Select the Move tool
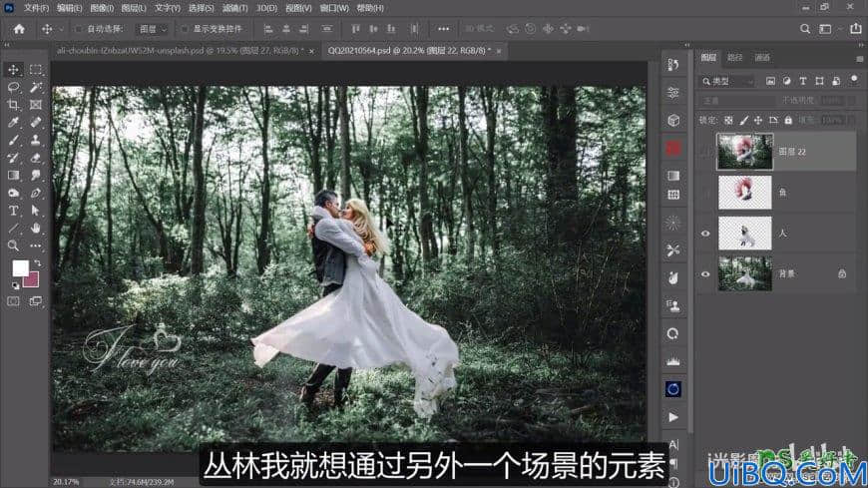Viewport: 868px width, 488px height. [x=14, y=70]
